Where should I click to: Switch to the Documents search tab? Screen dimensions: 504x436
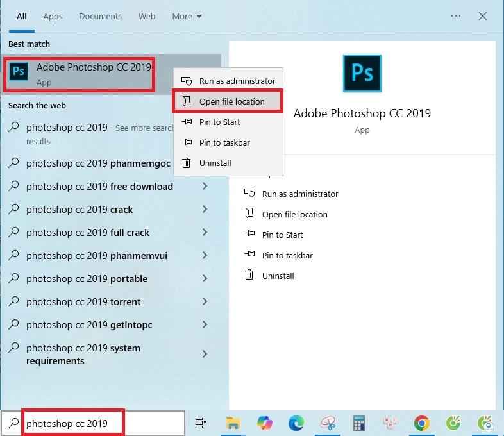pyautogui.click(x=100, y=16)
